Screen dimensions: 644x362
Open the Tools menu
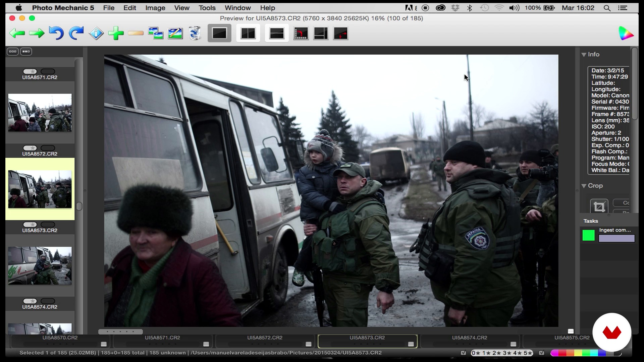click(x=207, y=8)
